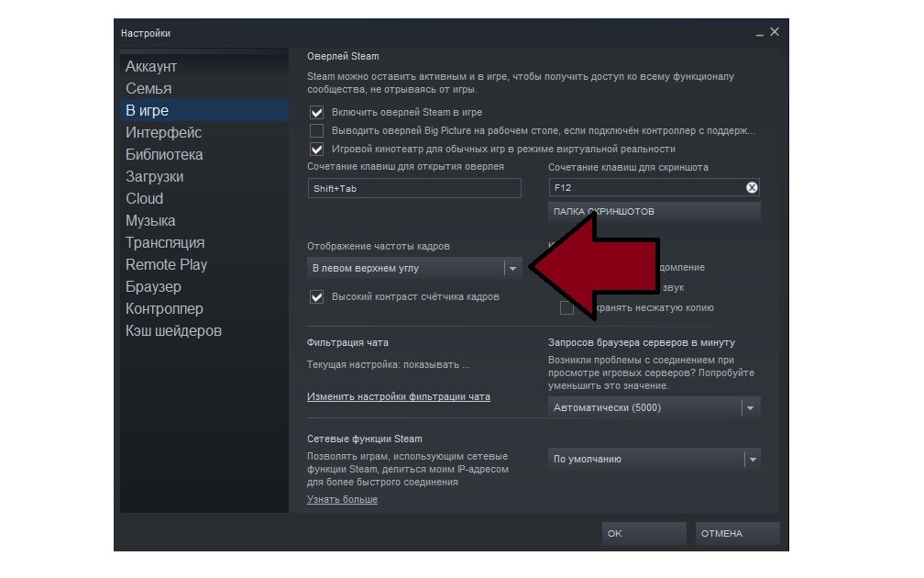924x578 pixels.
Task: Clear the F12 screenshot shortcut with X icon
Action: (x=752, y=187)
